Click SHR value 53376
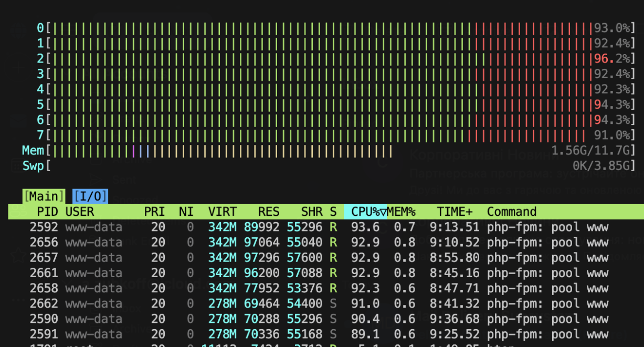The height and width of the screenshot is (347, 644). [x=304, y=288]
